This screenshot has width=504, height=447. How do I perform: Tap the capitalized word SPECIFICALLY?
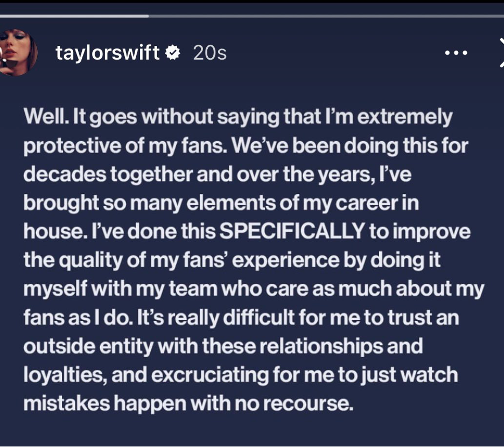[x=292, y=232]
